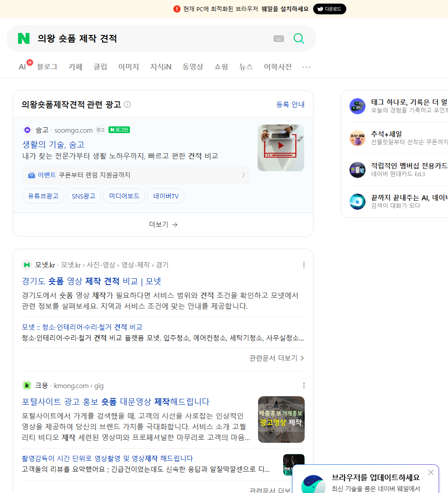448x493 pixels.
Task: Click the 브라우저를 업데이트하세요 popup title
Action: click(x=376, y=478)
